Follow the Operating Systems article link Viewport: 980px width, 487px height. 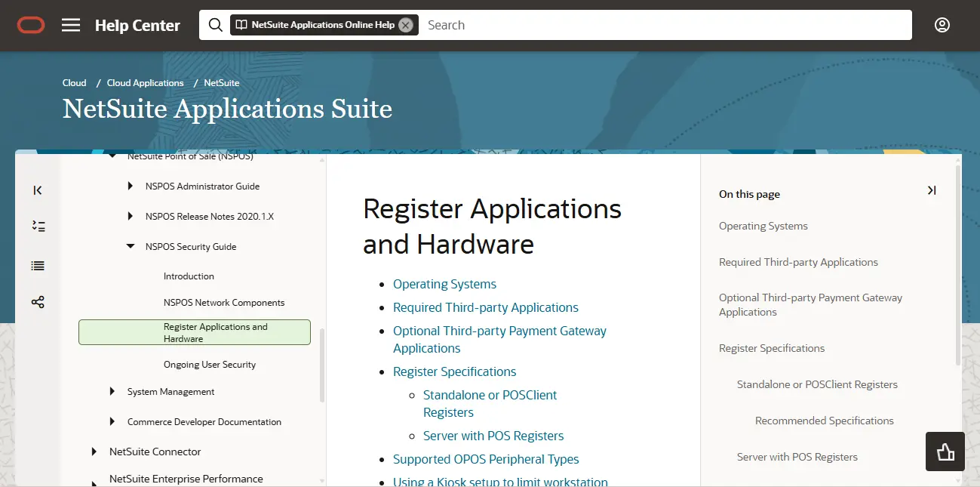click(x=444, y=284)
